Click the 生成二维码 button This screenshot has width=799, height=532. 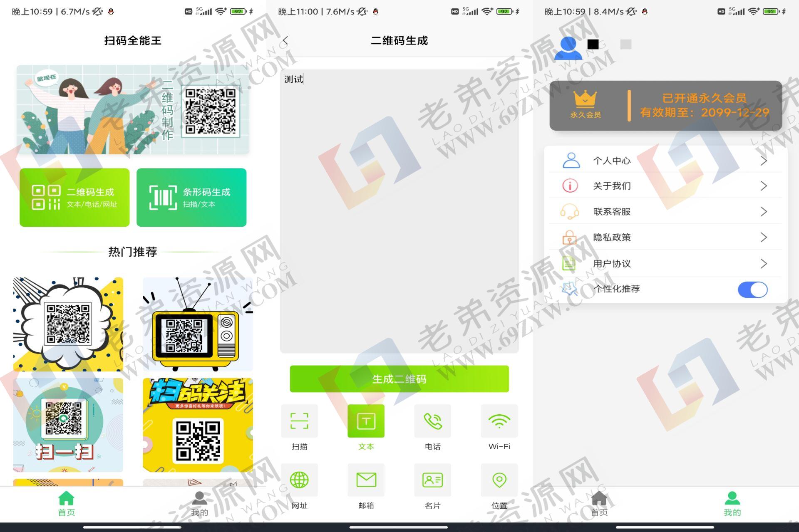399,379
